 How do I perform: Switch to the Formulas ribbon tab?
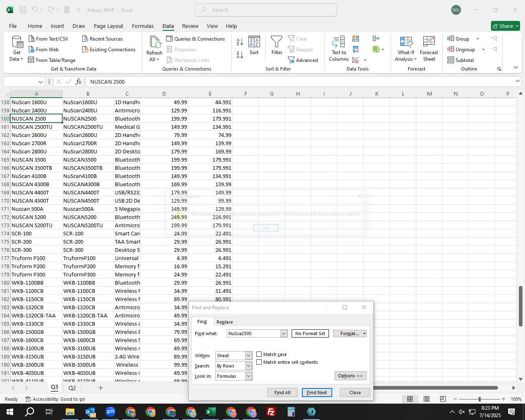(x=143, y=26)
